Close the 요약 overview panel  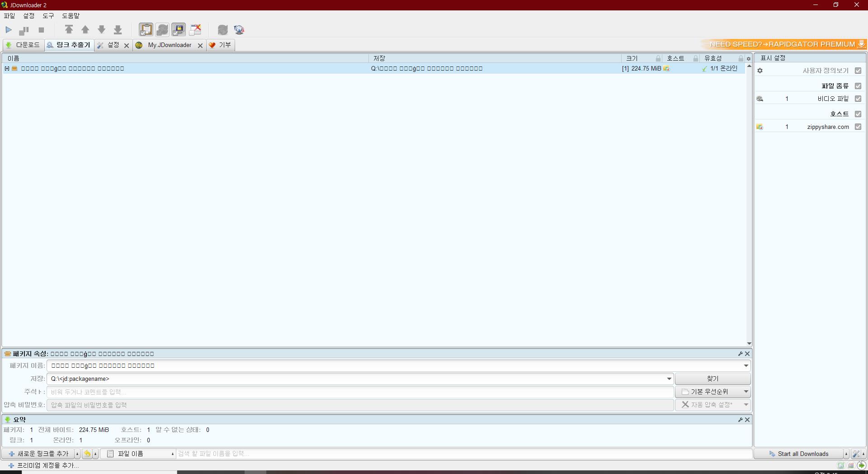coord(747,420)
